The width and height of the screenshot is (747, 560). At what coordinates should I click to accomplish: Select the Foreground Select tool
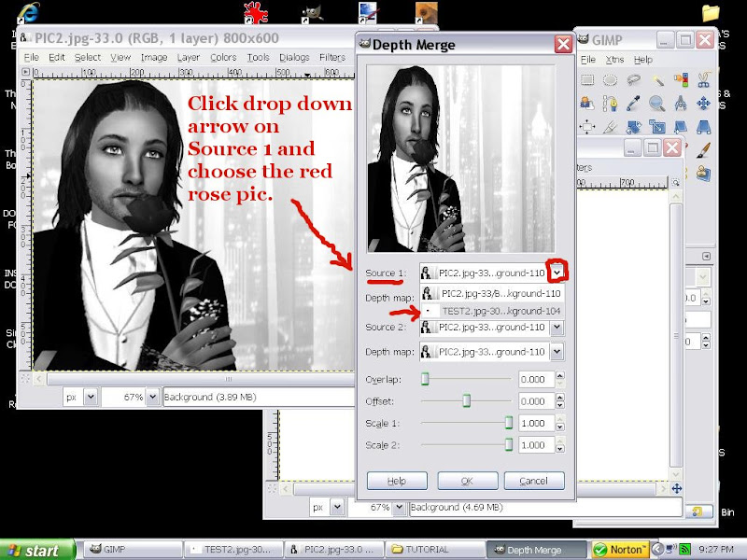click(587, 103)
